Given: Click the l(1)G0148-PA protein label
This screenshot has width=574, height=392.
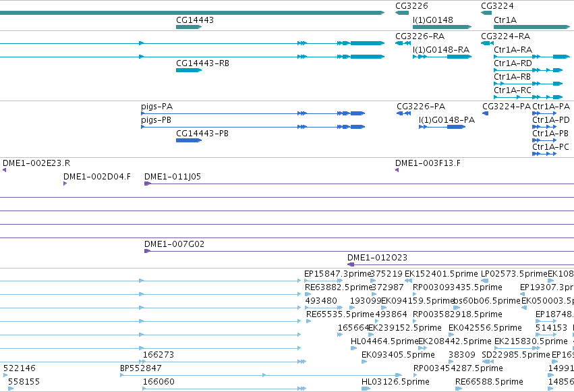Looking at the screenshot, I should tap(447, 120).
